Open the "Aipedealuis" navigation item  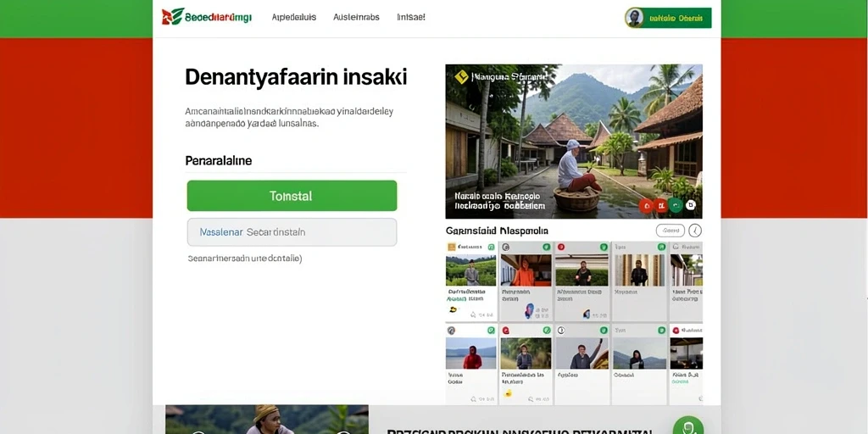click(294, 17)
